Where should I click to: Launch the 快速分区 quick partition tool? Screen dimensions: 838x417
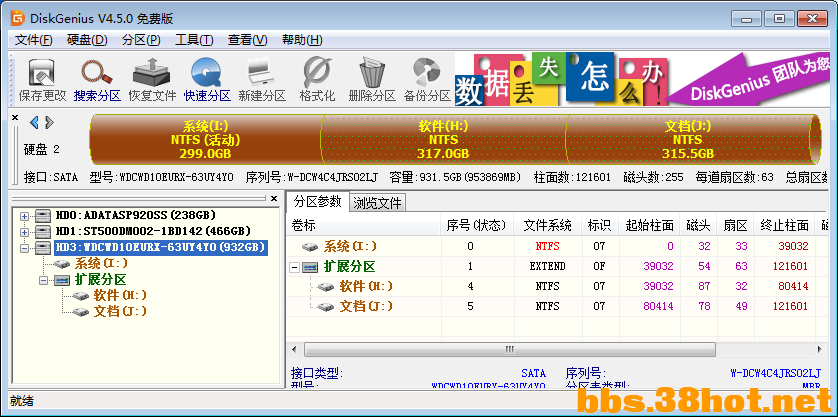click(x=207, y=73)
